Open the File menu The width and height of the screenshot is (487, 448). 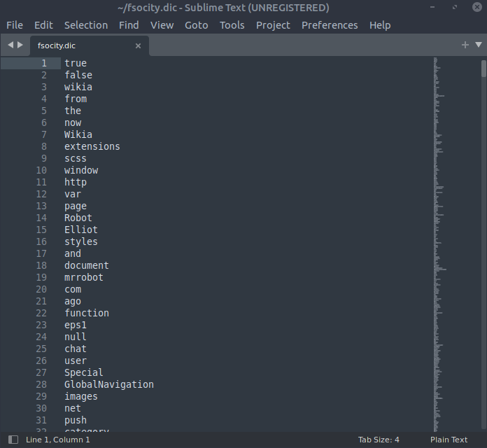pyautogui.click(x=15, y=25)
